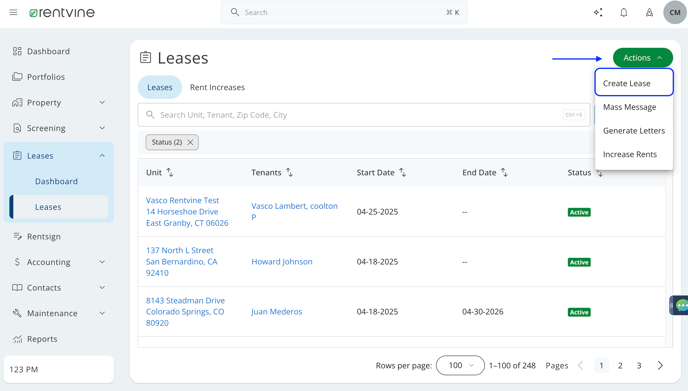688x391 pixels.
Task: Open the Howard Johnson tenant link
Action: point(282,262)
